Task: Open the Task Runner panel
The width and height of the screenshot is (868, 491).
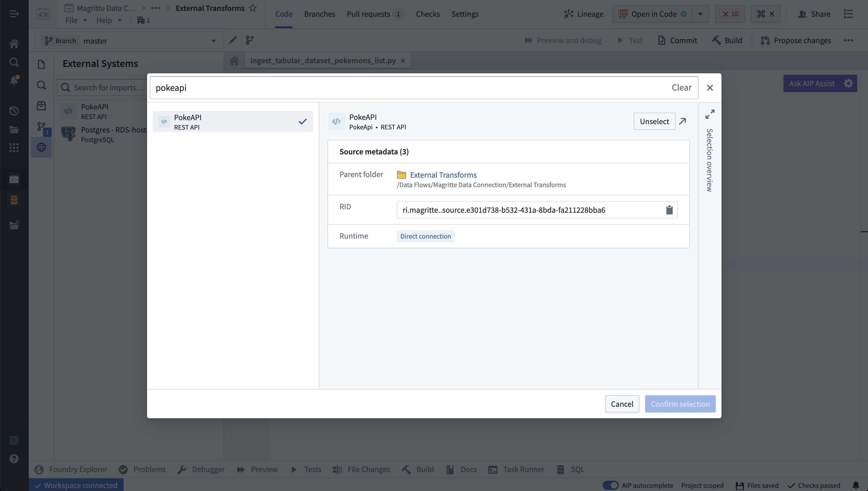Action: point(516,469)
